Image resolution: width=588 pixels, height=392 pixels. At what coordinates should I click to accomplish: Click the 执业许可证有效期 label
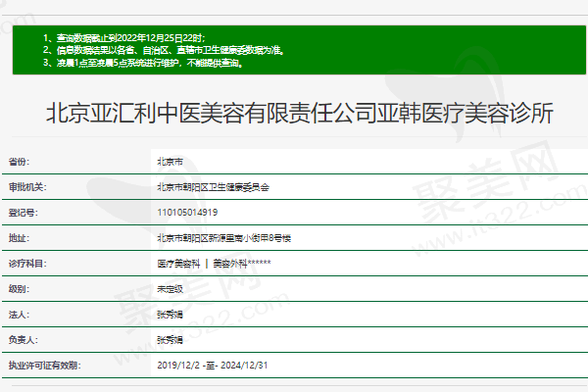[44, 366]
